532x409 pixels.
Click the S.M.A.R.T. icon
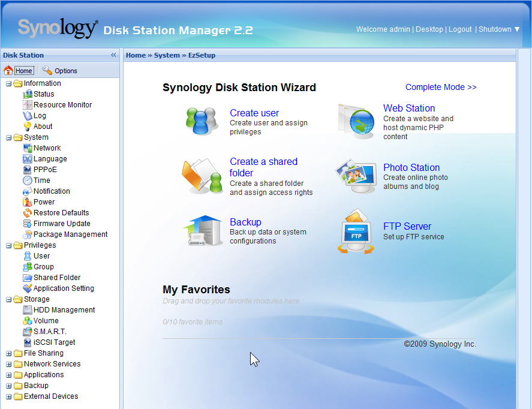click(28, 332)
